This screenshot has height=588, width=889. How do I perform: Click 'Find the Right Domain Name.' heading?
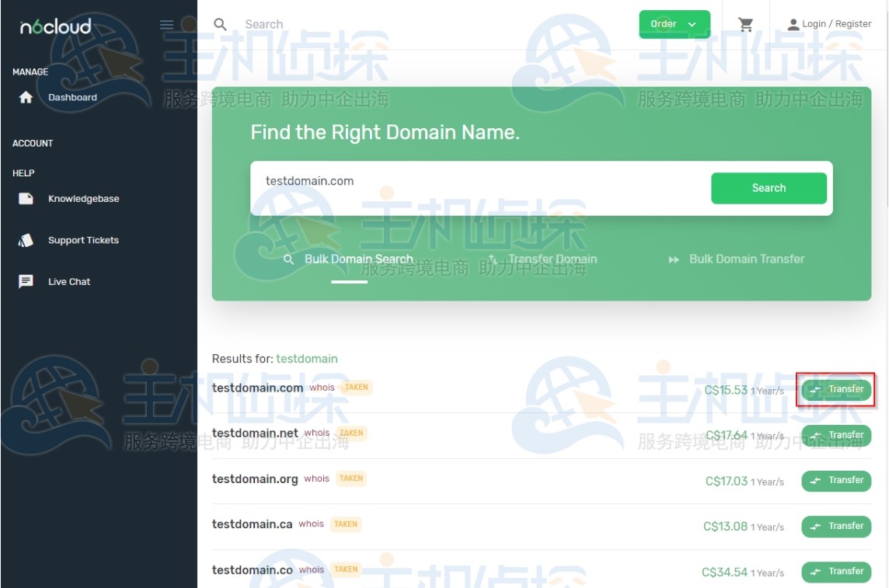tap(385, 133)
